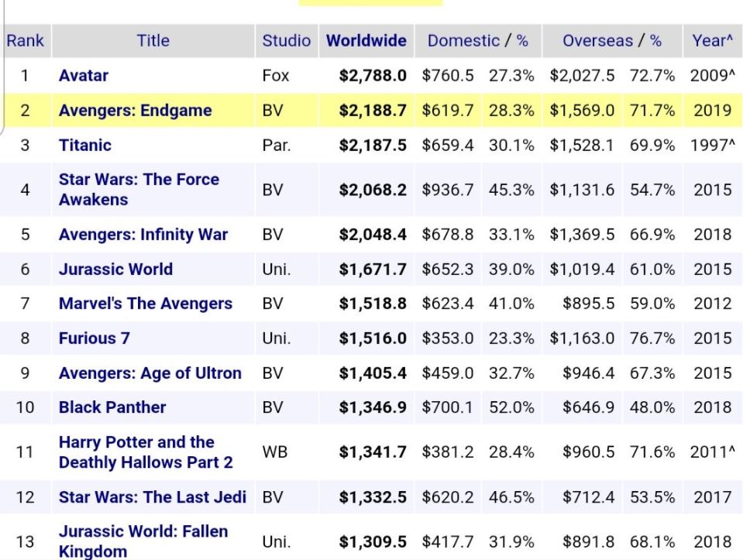Open the Jurassic World title link
743x560 pixels.
coord(115,270)
